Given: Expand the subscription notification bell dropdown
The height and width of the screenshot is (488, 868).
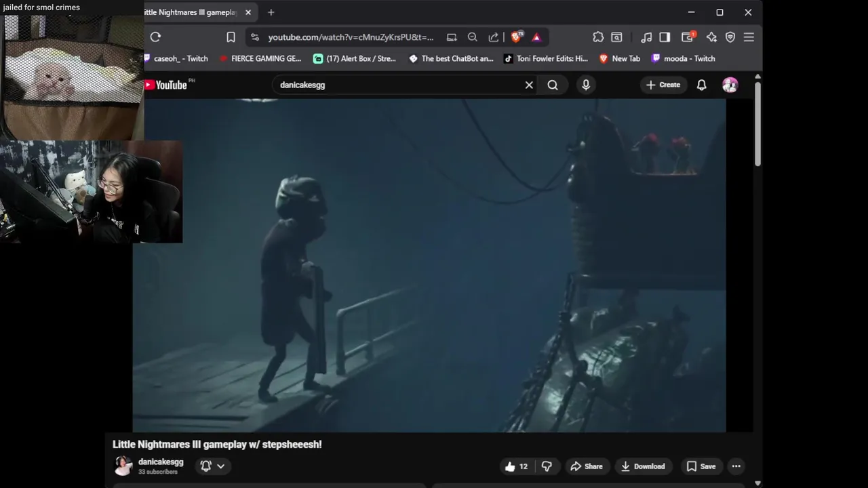Looking at the screenshot, I should click(212, 466).
